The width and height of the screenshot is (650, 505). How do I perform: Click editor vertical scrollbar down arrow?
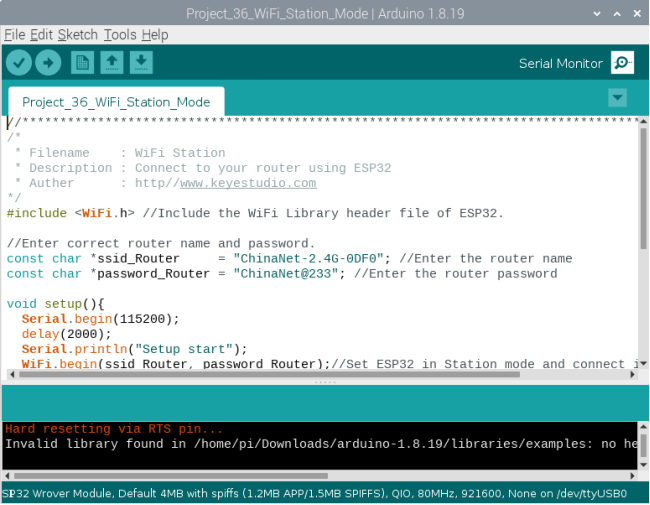tap(643, 363)
